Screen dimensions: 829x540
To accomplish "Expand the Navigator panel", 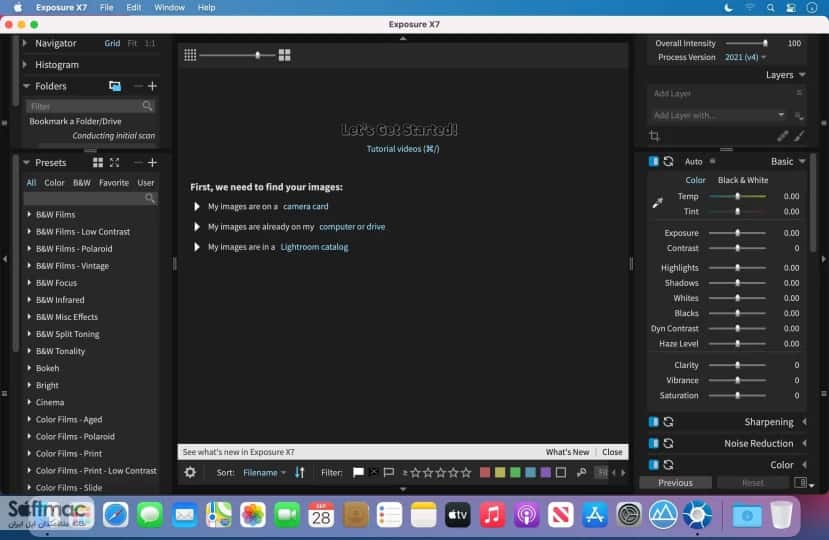I will 25,43.
